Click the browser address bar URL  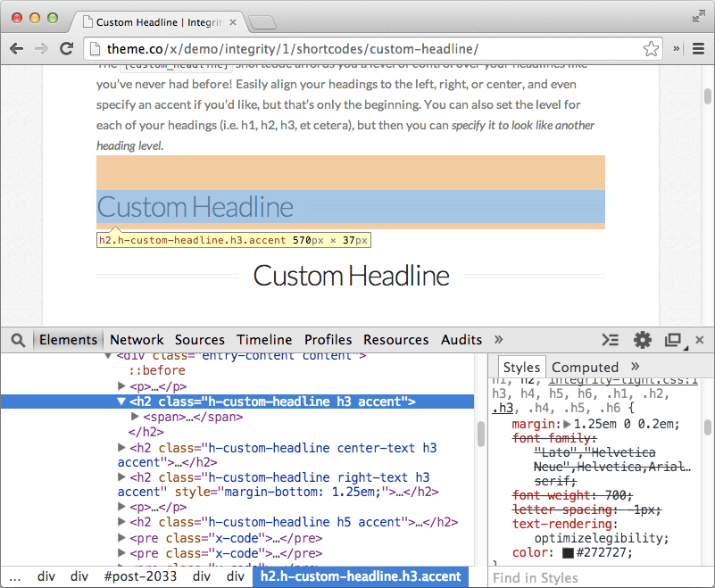[293, 49]
